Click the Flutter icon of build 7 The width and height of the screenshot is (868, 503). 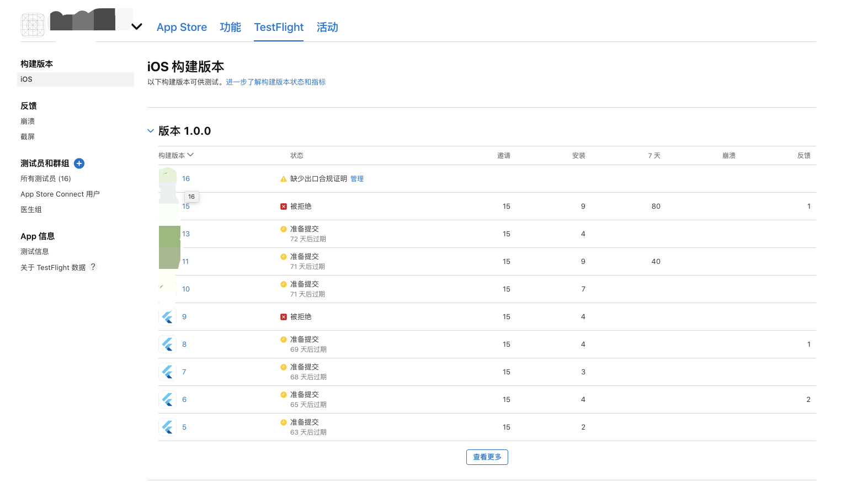pyautogui.click(x=168, y=372)
